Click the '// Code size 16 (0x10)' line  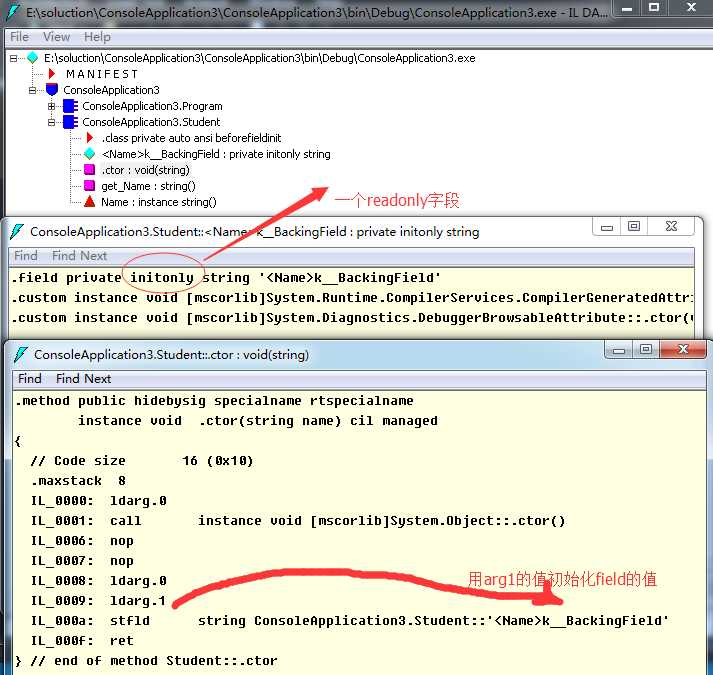pos(142,461)
